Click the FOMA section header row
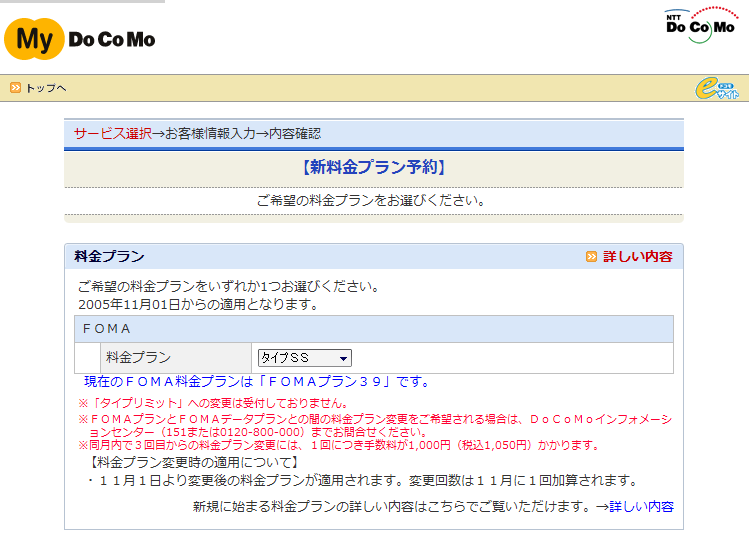The image size is (750, 540). (x=373, y=328)
